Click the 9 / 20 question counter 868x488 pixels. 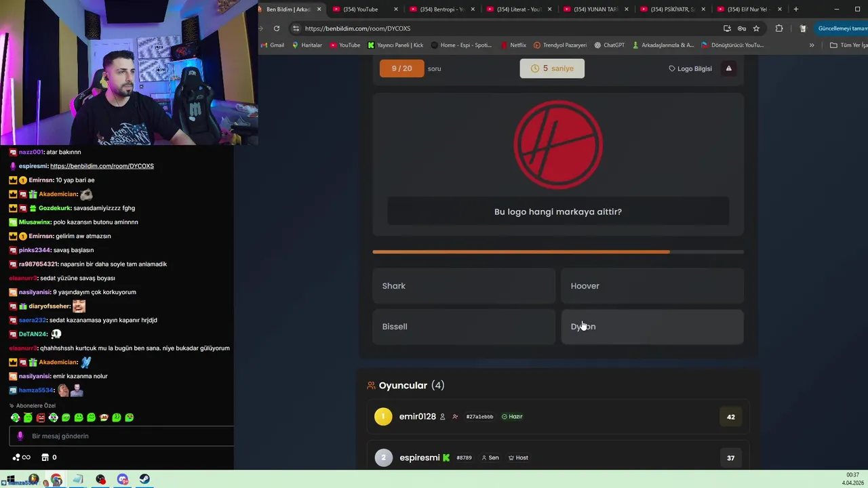(401, 68)
